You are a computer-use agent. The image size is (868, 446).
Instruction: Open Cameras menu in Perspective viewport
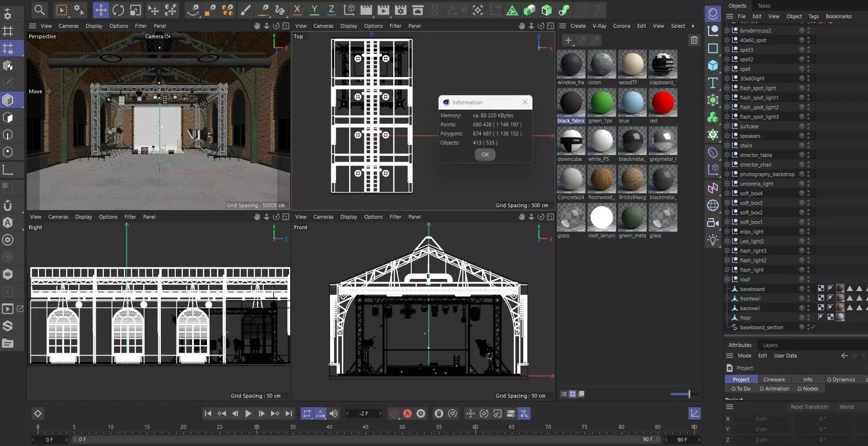click(x=68, y=26)
